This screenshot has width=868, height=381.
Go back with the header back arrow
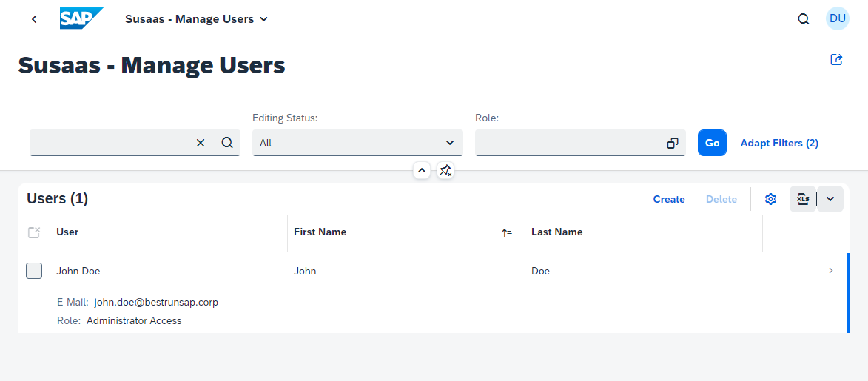(x=34, y=18)
